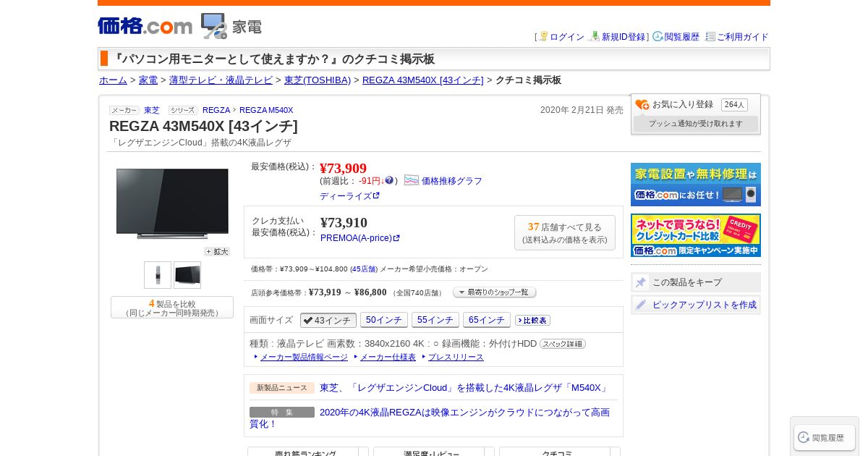868x456 pixels.
Task: Click the main TV product image
Action: pyautogui.click(x=172, y=203)
